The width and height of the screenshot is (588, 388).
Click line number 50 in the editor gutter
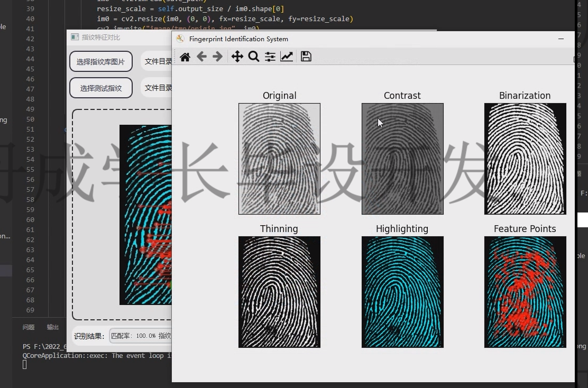[x=30, y=119]
